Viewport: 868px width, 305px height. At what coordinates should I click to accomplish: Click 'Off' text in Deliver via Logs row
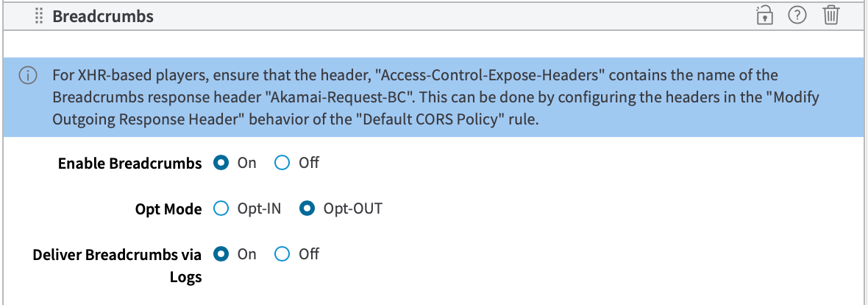[x=309, y=254]
